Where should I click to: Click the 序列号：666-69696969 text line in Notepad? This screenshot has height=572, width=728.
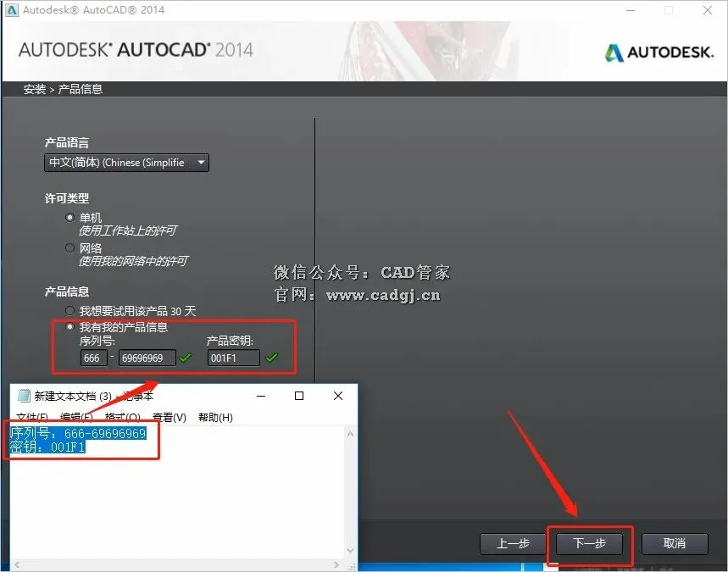pyautogui.click(x=78, y=434)
